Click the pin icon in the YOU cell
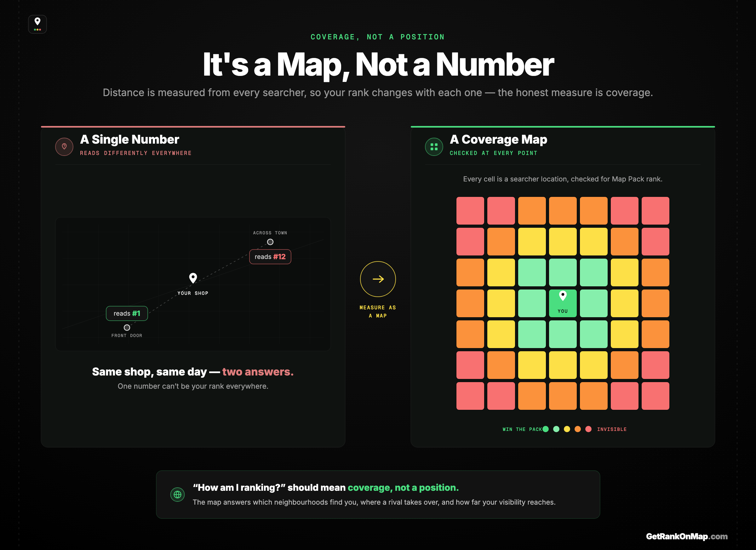The height and width of the screenshot is (550, 756). click(563, 295)
